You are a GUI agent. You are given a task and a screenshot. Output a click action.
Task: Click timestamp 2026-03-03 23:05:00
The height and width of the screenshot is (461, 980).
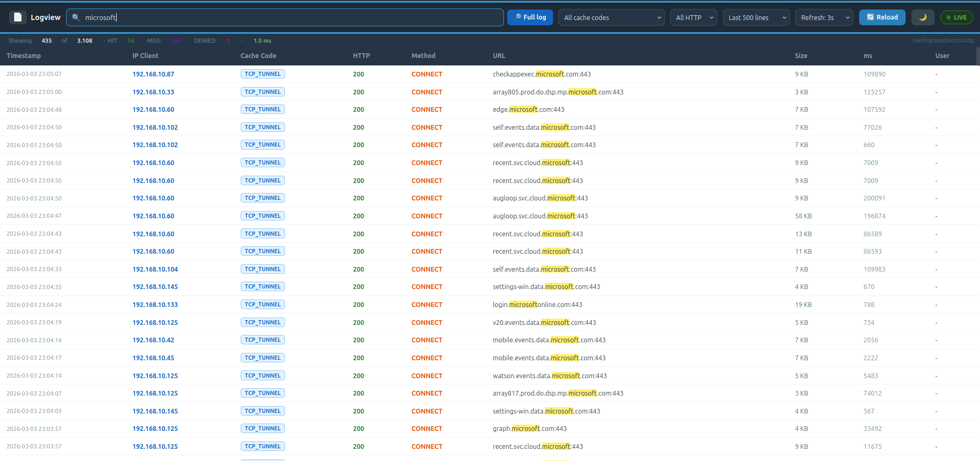(34, 92)
